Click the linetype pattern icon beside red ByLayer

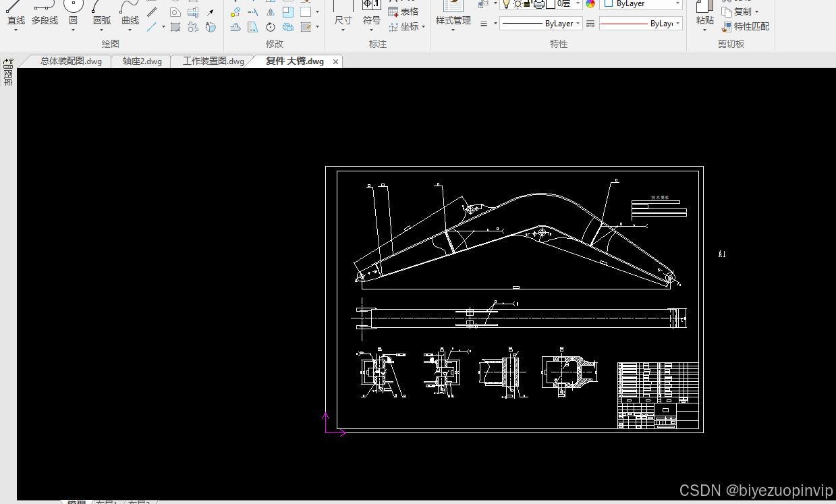pyautogui.click(x=590, y=24)
